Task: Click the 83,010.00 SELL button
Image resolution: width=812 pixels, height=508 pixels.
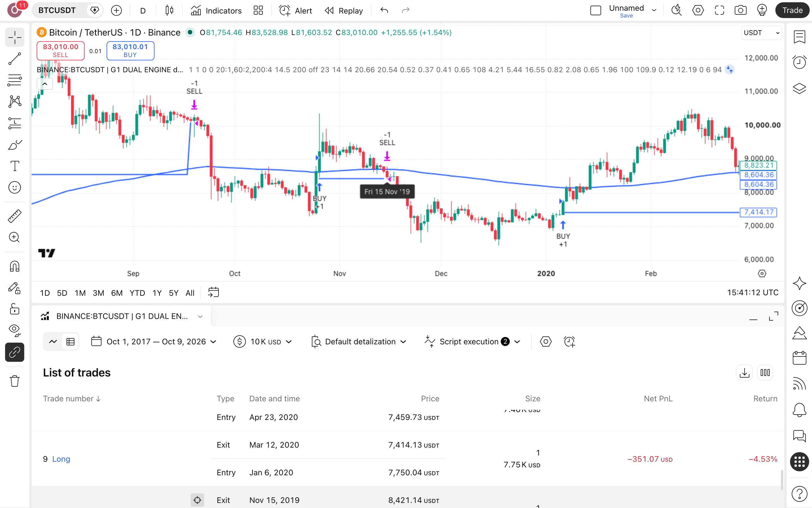Action: (x=60, y=51)
